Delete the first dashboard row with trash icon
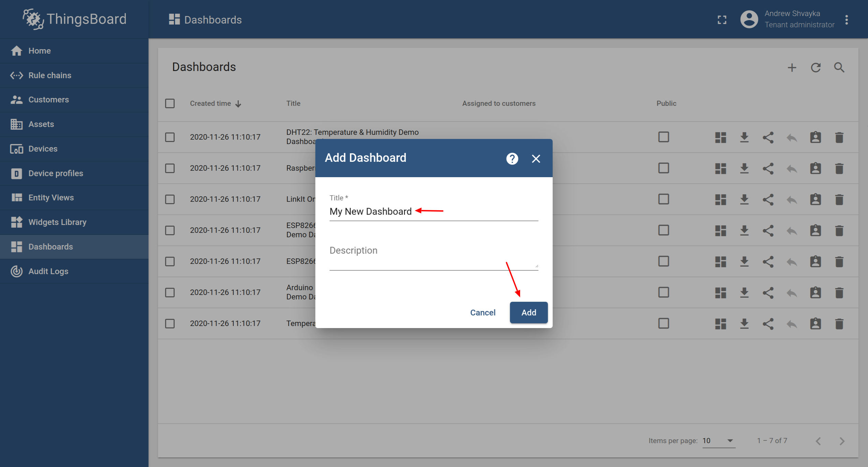 839,137
